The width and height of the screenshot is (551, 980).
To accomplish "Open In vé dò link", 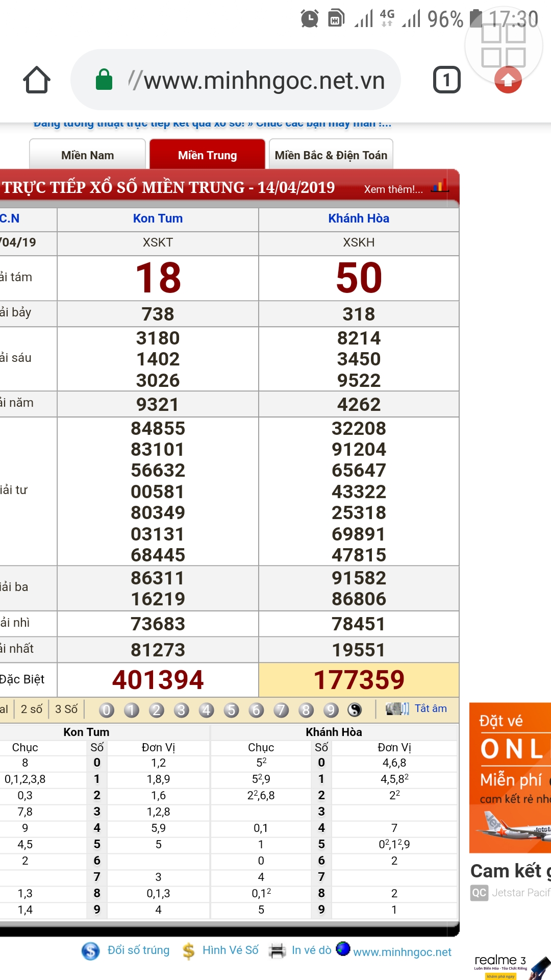I will (x=312, y=950).
